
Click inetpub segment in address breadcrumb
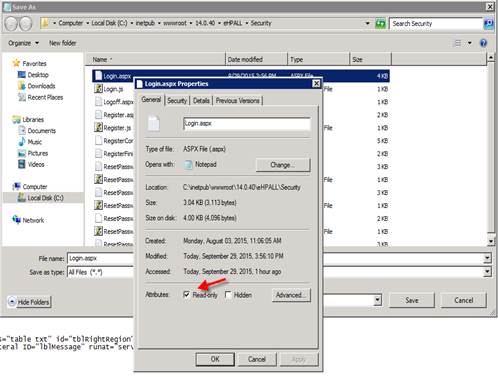click(145, 23)
